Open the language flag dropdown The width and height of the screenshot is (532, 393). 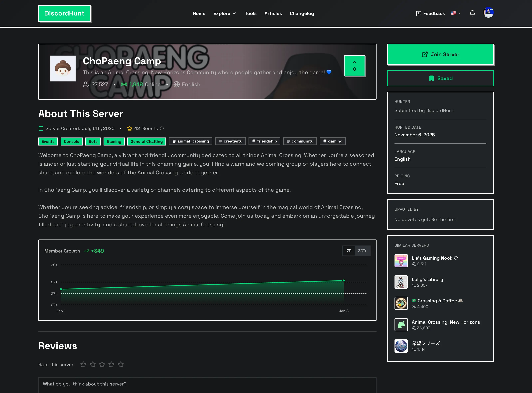pyautogui.click(x=455, y=13)
